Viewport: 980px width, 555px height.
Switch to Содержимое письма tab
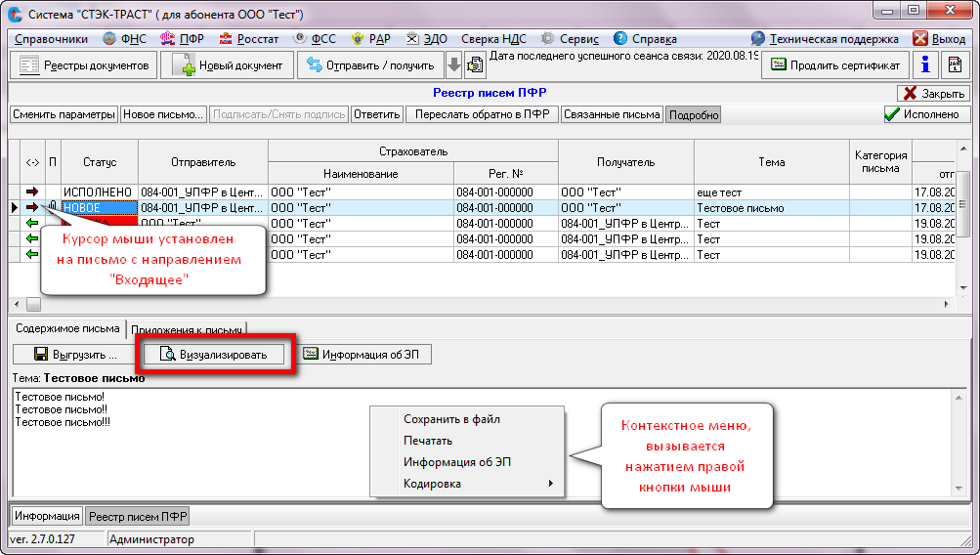[67, 328]
